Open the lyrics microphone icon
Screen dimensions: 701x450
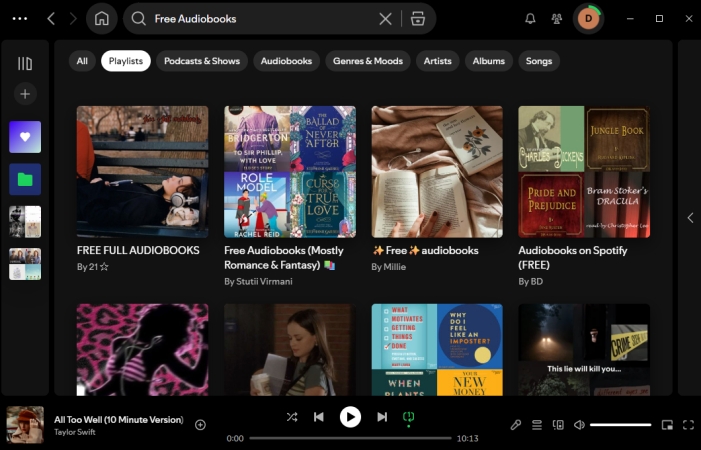tap(515, 425)
